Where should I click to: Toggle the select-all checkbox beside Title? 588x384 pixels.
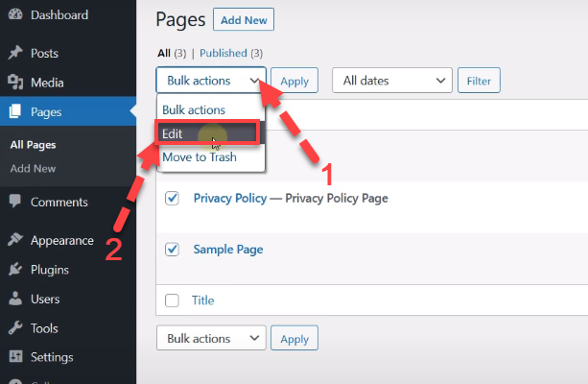click(172, 300)
